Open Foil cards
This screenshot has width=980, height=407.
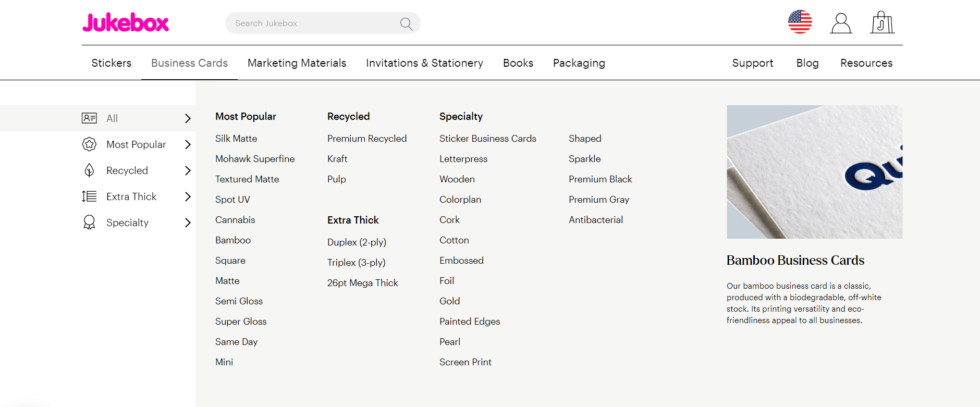point(447,281)
